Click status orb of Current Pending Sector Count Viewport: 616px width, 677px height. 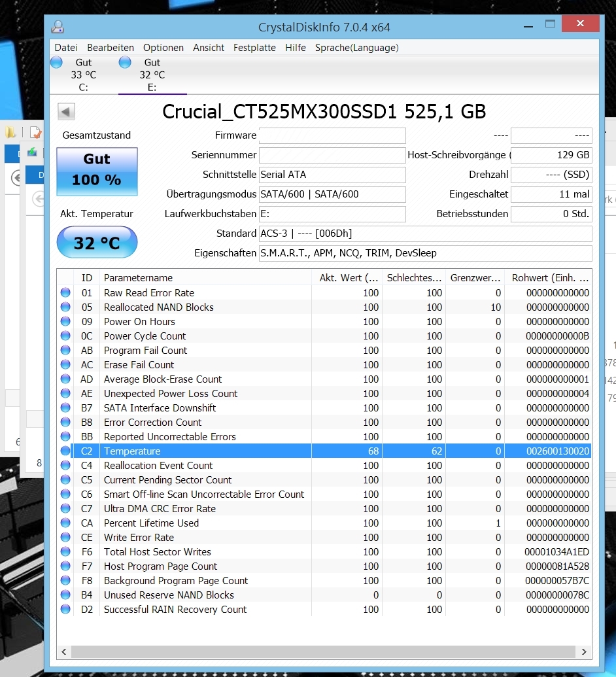(65, 479)
